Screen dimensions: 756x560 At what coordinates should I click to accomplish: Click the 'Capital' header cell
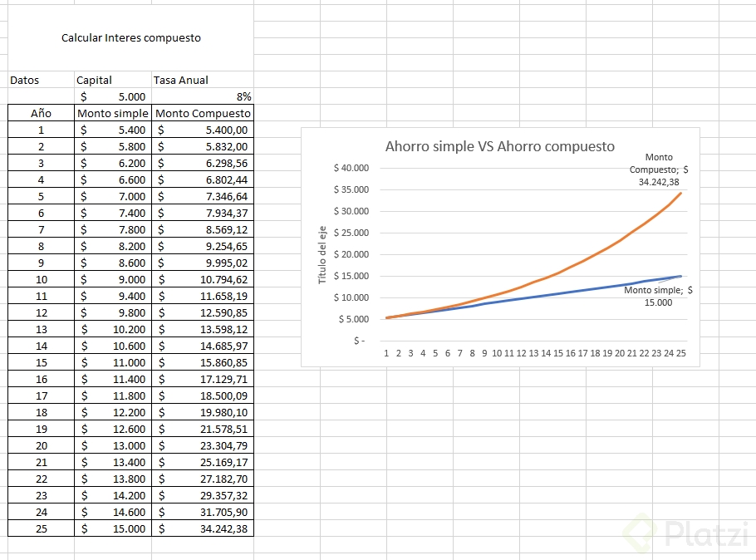113,80
